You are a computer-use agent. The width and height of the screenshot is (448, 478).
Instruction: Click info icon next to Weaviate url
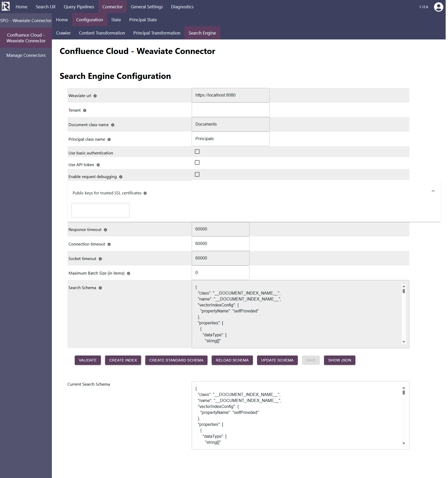tap(95, 96)
